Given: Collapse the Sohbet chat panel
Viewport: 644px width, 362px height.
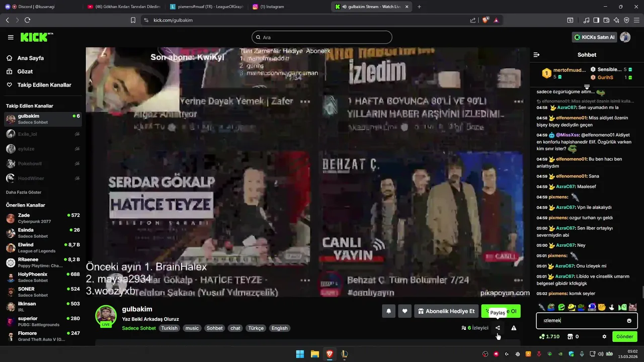Looking at the screenshot, I should pyautogui.click(x=536, y=55).
